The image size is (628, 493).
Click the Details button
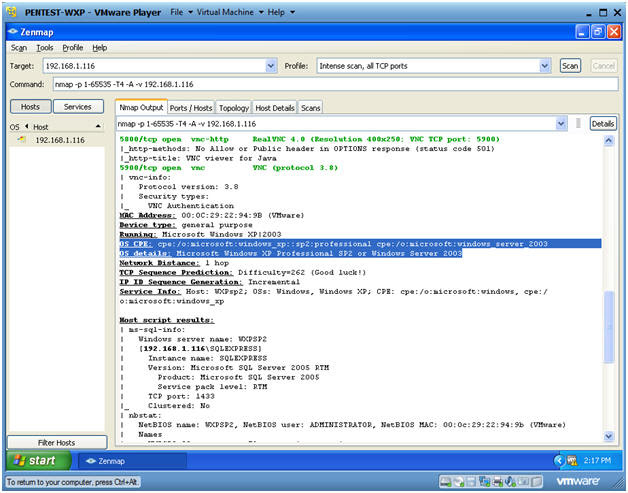coord(603,124)
